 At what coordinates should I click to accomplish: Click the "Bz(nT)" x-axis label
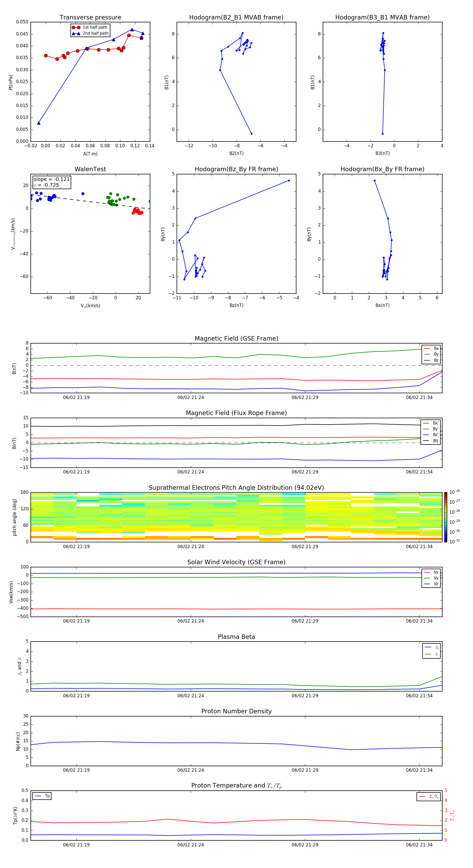click(236, 305)
